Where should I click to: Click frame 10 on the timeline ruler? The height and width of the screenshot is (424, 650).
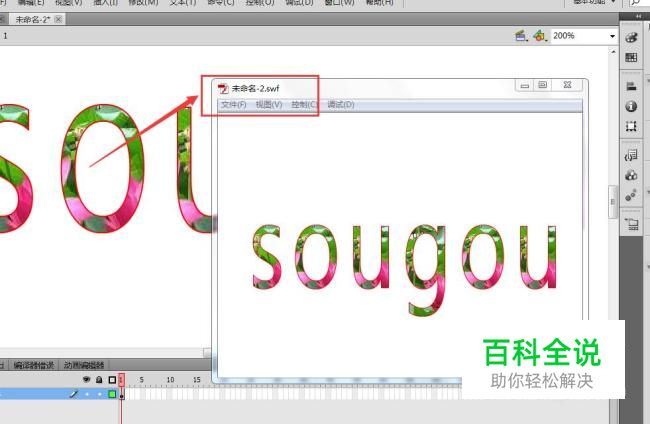pyautogui.click(x=170, y=380)
